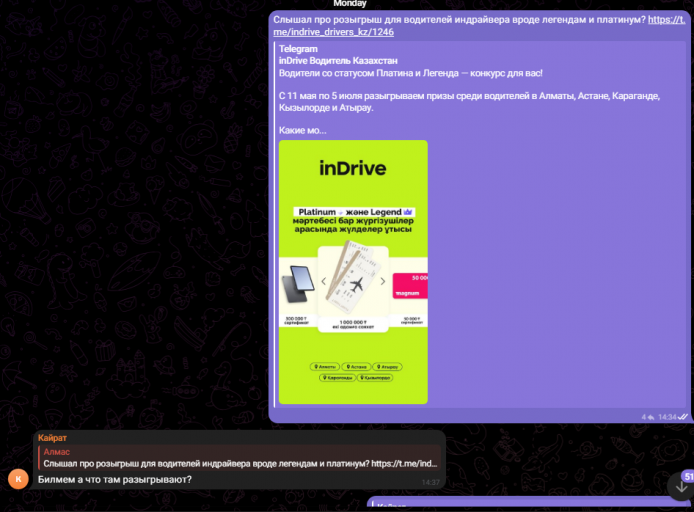The height and width of the screenshot is (512, 694).
Task: Click the 'С 11 мая по 5 июля' preview paragraph
Action: pyautogui.click(x=469, y=102)
